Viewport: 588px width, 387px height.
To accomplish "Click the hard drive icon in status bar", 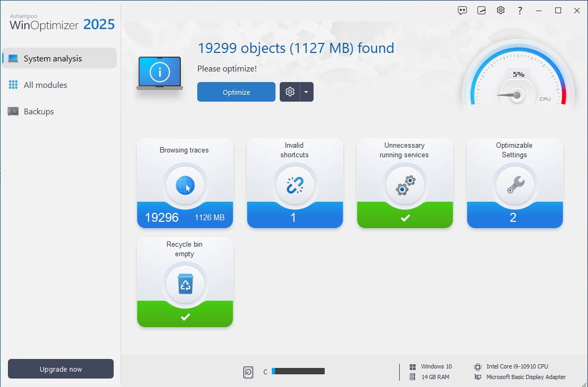I will click(x=248, y=372).
